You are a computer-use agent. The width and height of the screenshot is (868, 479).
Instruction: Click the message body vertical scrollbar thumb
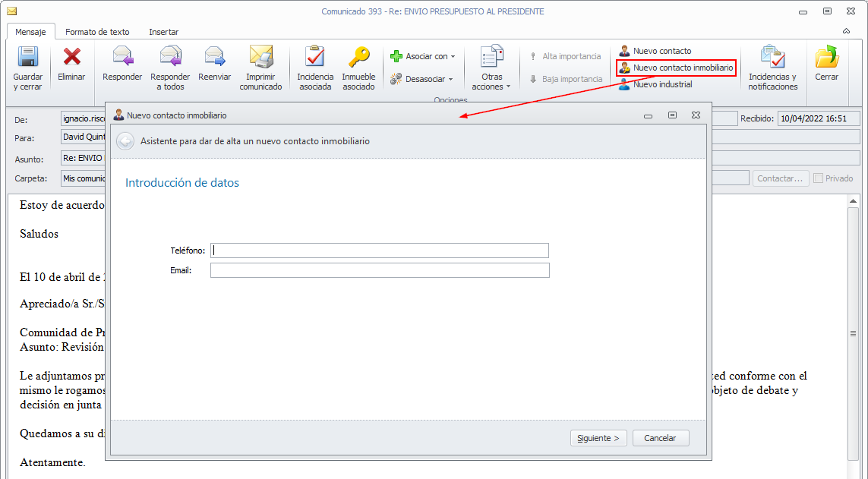[853, 334]
